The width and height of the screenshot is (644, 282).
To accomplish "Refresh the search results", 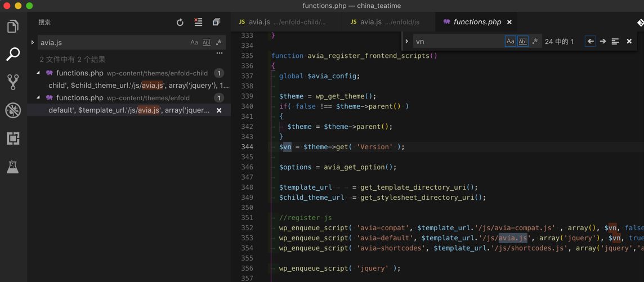I will (x=180, y=23).
